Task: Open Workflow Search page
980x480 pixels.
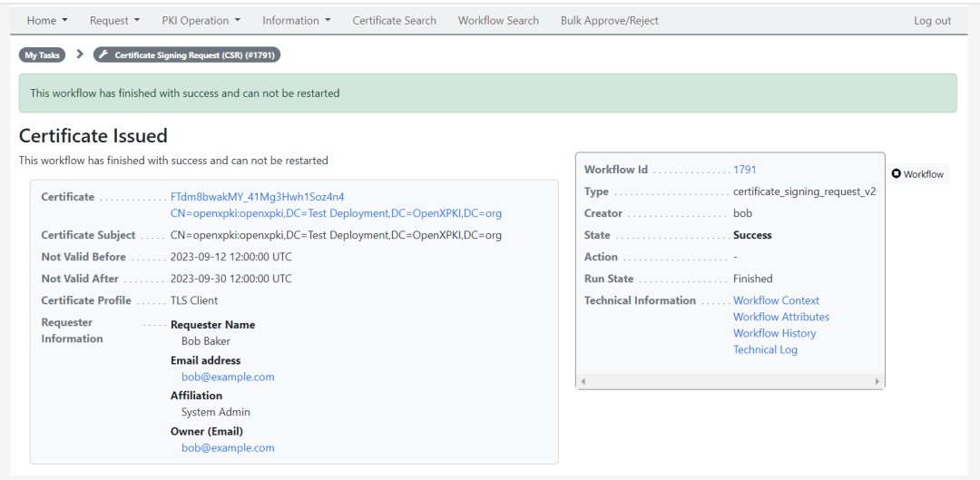Action: [x=498, y=21]
